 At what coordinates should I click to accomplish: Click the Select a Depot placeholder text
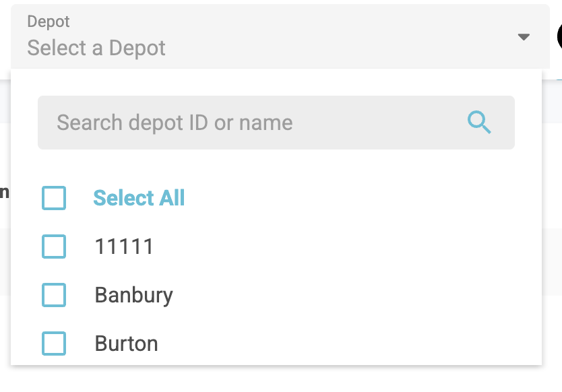[x=96, y=48]
